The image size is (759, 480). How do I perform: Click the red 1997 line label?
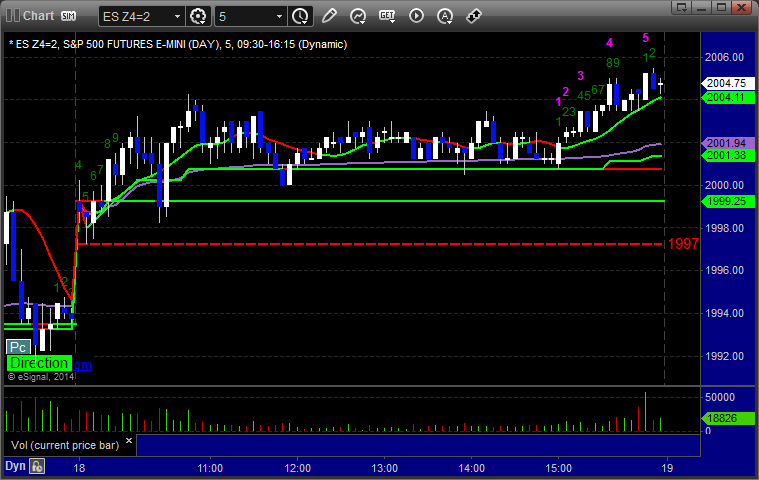[x=683, y=244]
